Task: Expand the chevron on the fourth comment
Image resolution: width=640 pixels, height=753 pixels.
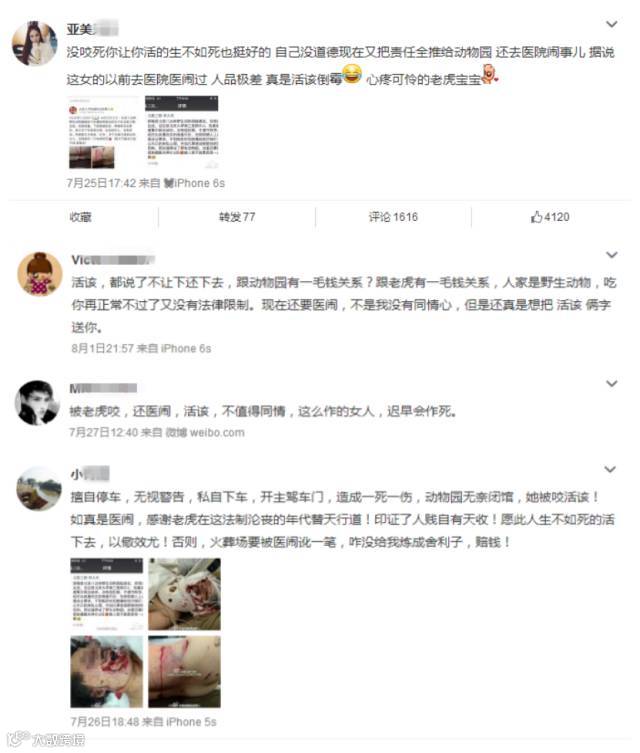Action: [610, 470]
